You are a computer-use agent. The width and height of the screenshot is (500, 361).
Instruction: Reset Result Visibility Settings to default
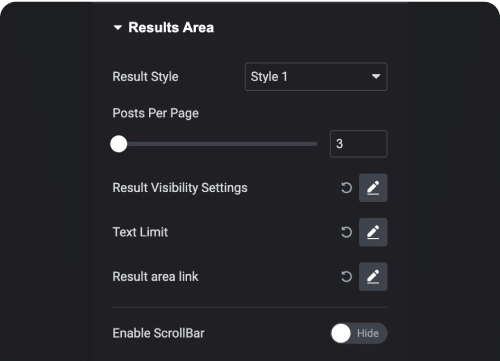(x=346, y=188)
